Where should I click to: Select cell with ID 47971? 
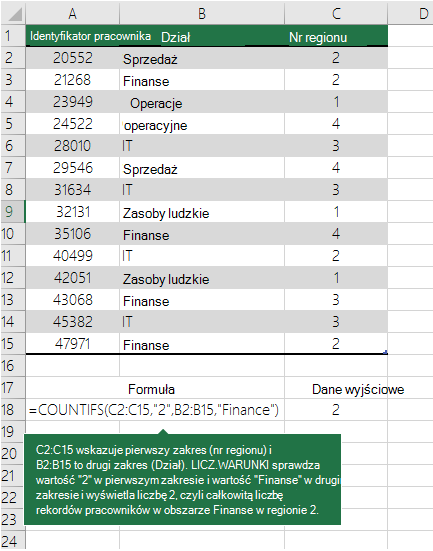[x=72, y=344]
